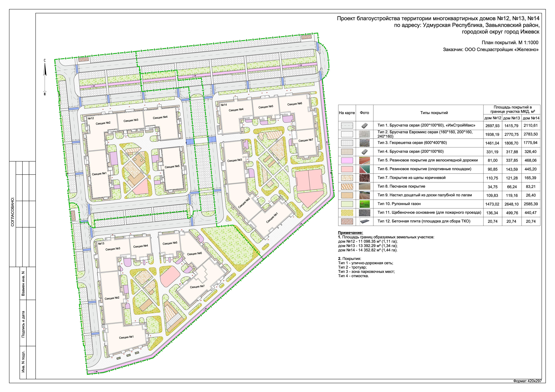Viewport: 555px width, 392px height.
Task: Select the Тип 9 deck board swatch
Action: (347, 195)
